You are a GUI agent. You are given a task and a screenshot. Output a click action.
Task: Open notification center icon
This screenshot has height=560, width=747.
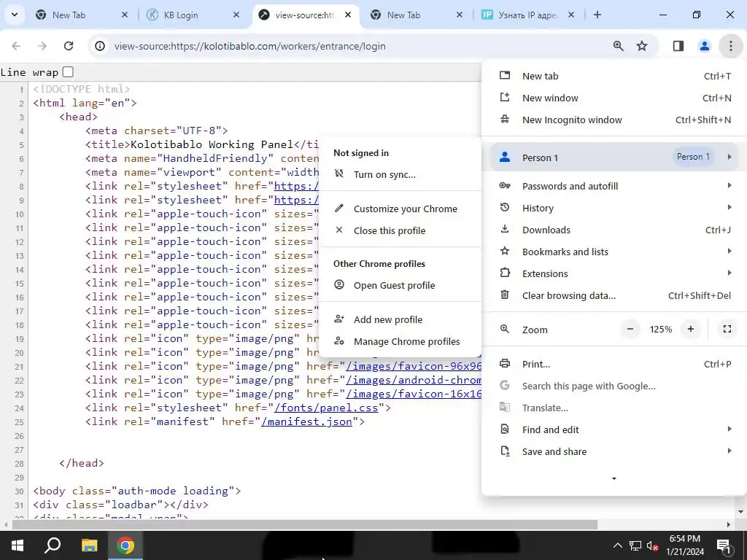(724, 545)
